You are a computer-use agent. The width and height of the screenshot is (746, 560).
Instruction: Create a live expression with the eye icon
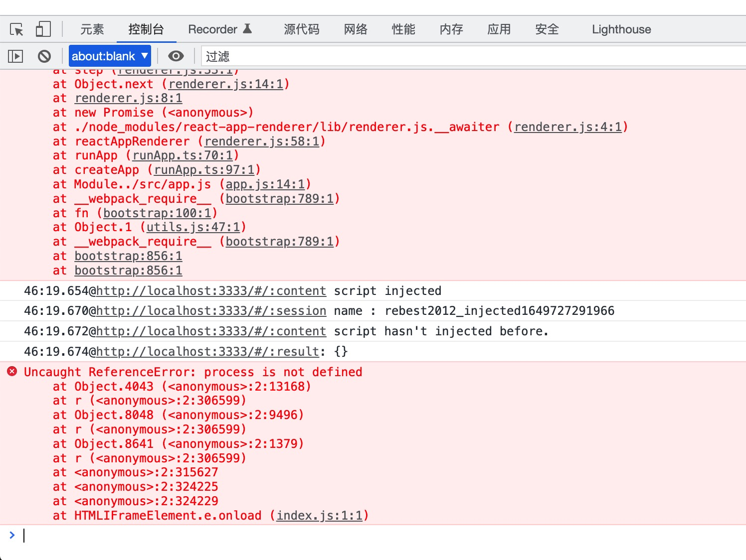click(176, 56)
